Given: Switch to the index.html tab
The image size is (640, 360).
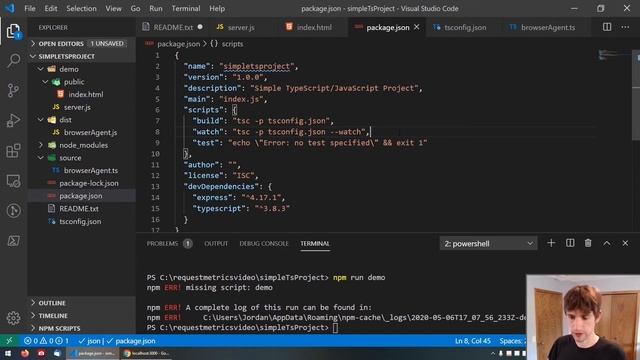Looking at the screenshot, I should 313,27.
